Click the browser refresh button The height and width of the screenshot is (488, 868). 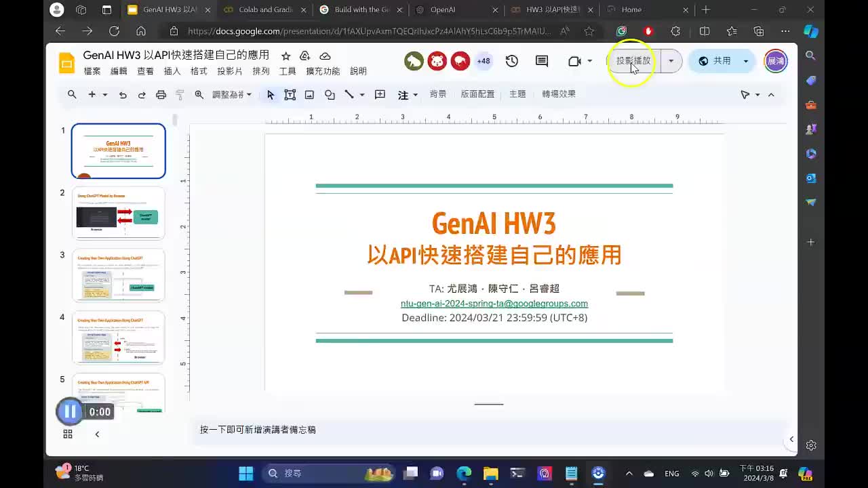point(114,31)
